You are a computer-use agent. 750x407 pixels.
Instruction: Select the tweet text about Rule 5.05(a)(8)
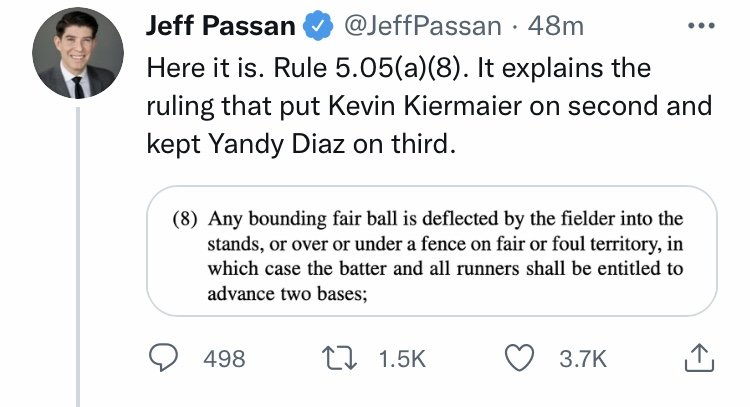coord(429,106)
